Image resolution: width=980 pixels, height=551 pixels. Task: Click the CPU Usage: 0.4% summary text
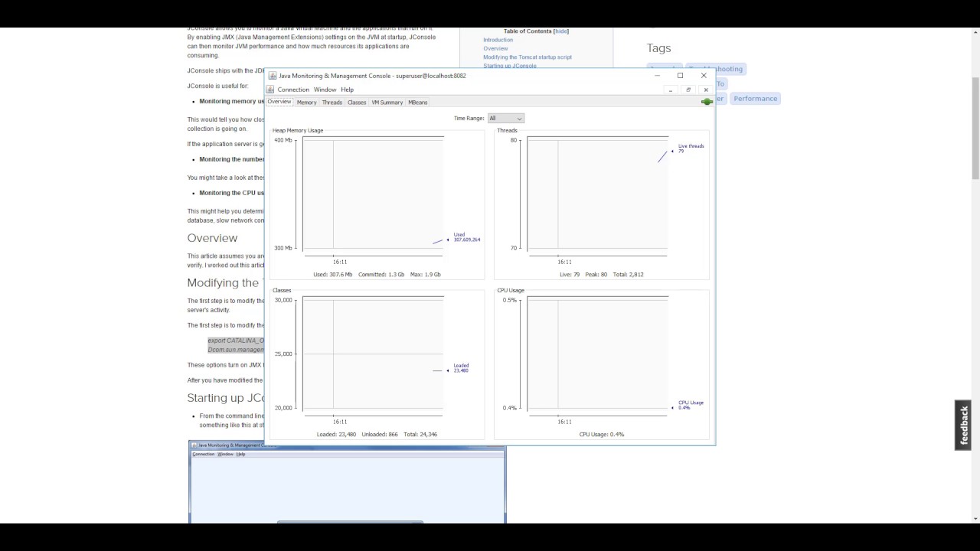[602, 434]
